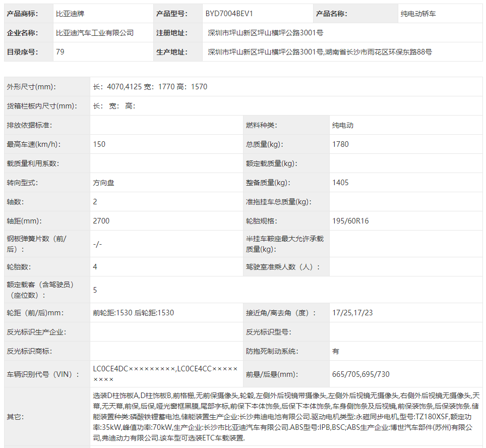Click the label 其它:
This screenshot has width=486, height=448.
pyautogui.click(x=16, y=417)
